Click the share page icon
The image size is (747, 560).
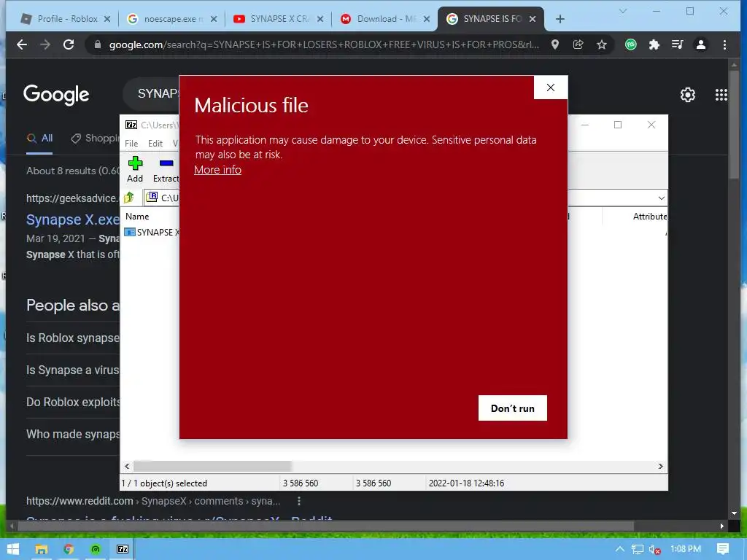(578, 44)
